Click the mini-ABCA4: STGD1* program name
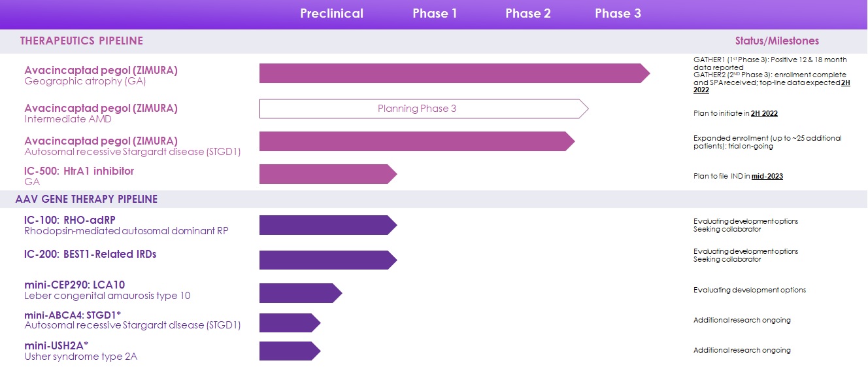Screen dimensions: 868x369 point(73,315)
